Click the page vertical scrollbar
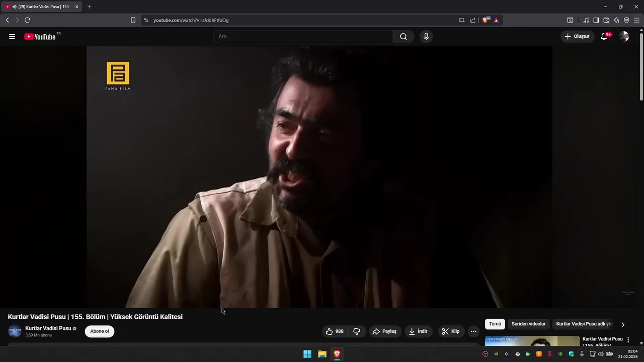 641,65
